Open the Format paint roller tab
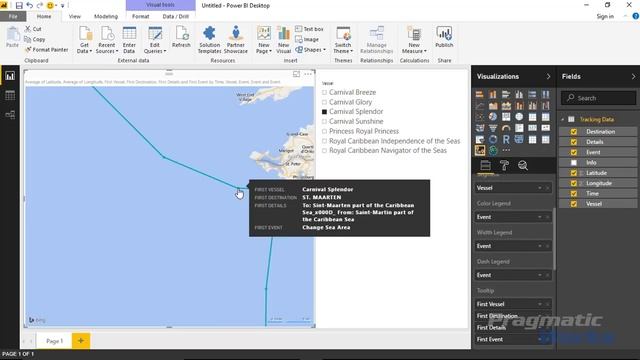This screenshot has width=640, height=360. pyautogui.click(x=504, y=165)
